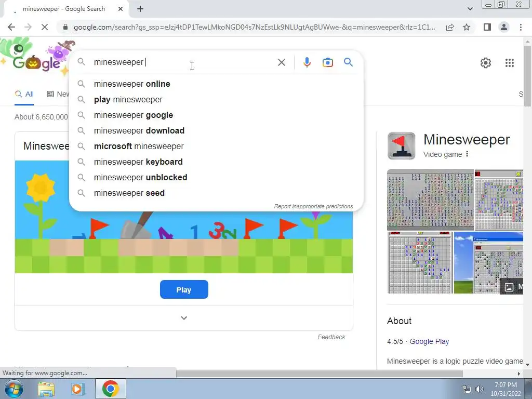
Task: Click Report inappropriate predictions
Action: tap(313, 206)
